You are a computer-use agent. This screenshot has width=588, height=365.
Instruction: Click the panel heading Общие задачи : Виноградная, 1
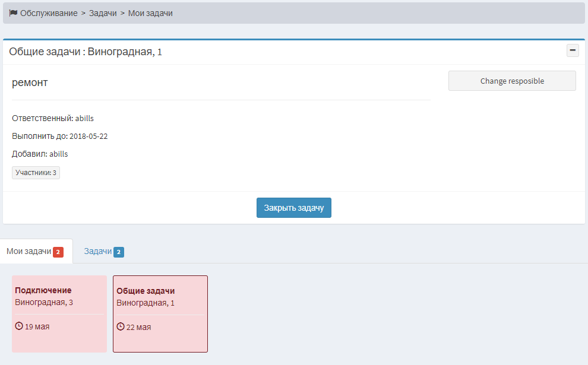tap(86, 52)
